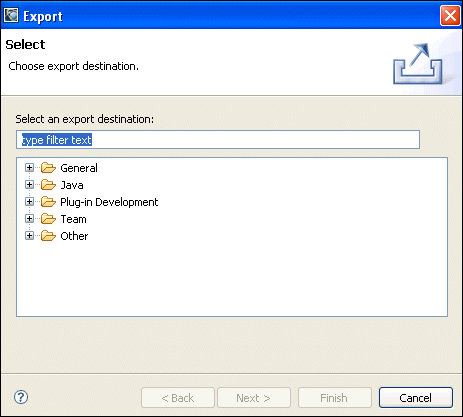Click the Plug-in Development folder icon
The image size is (463, 417).
point(48,202)
